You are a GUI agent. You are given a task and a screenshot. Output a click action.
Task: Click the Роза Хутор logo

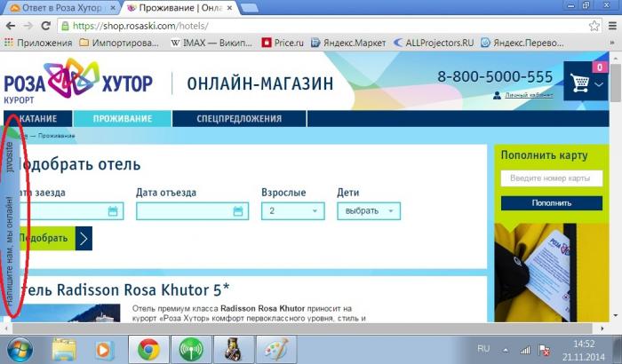[78, 82]
